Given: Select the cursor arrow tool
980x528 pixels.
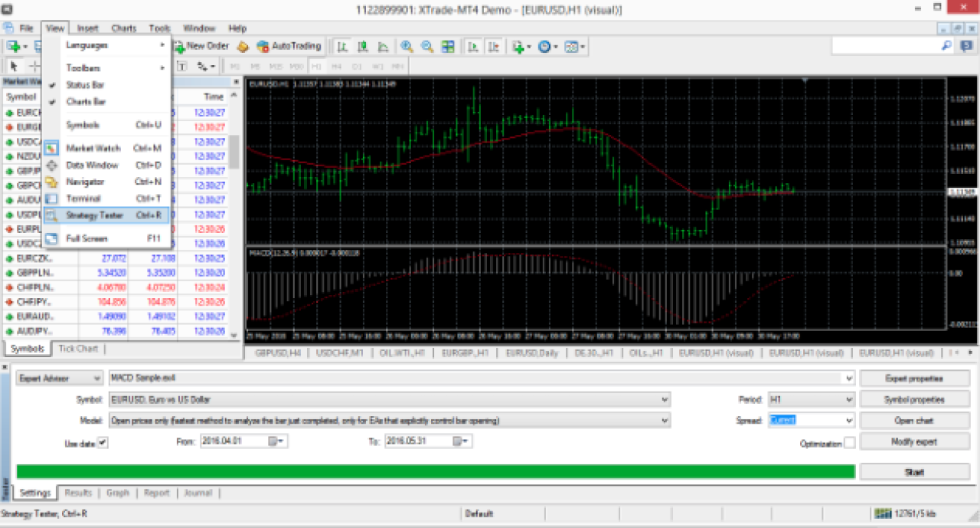Looking at the screenshot, I should point(14,66).
